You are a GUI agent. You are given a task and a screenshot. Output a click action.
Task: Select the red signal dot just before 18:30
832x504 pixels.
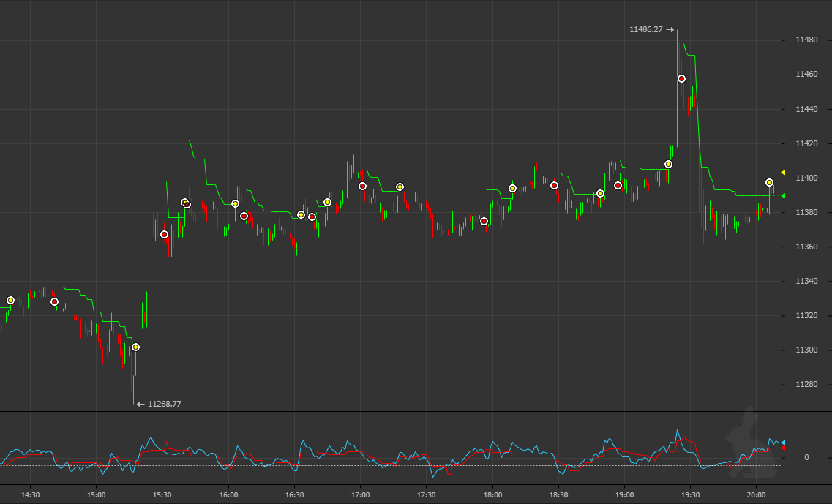(554, 186)
